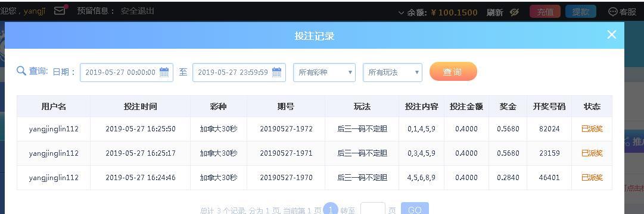The height and width of the screenshot is (214, 644).
Task: Click 刷新 to refresh balance
Action: pos(495,12)
